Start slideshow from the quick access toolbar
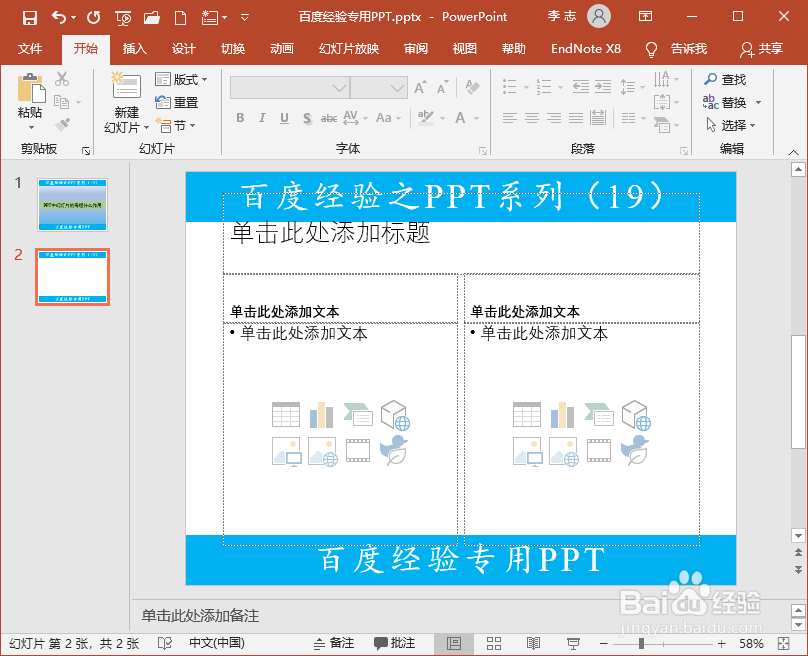808x656 pixels. [123, 19]
